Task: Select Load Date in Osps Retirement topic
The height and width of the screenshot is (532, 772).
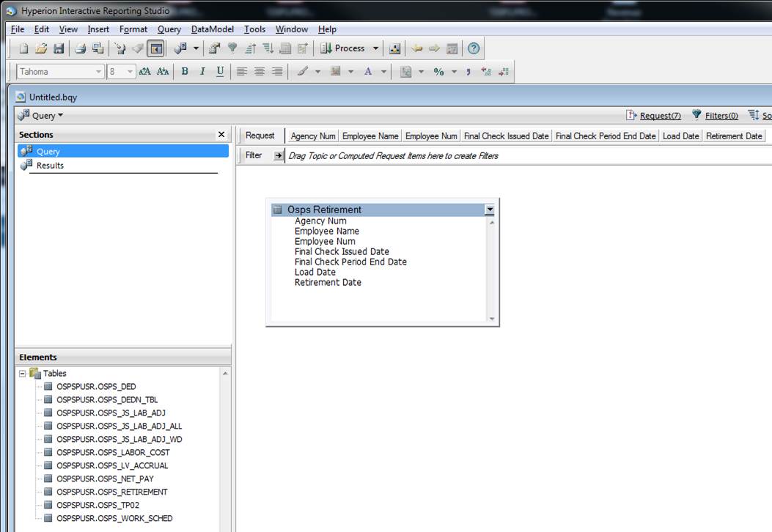Action: (x=315, y=272)
